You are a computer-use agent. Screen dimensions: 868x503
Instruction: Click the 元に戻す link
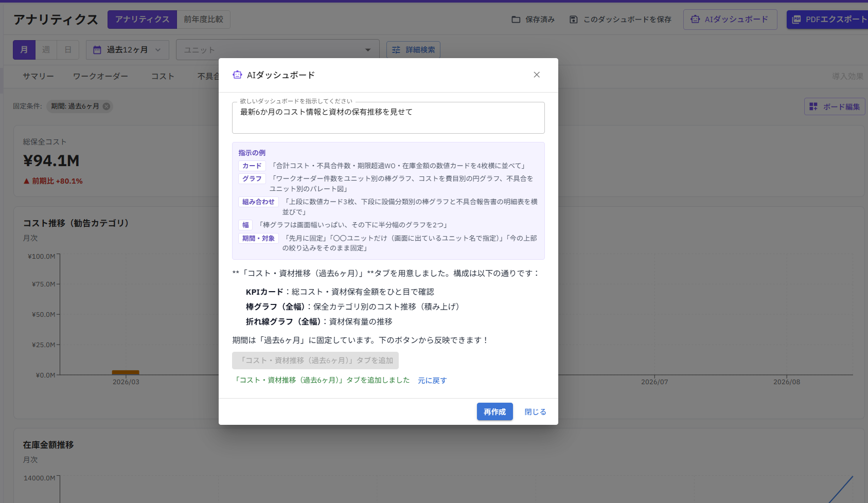coord(432,381)
